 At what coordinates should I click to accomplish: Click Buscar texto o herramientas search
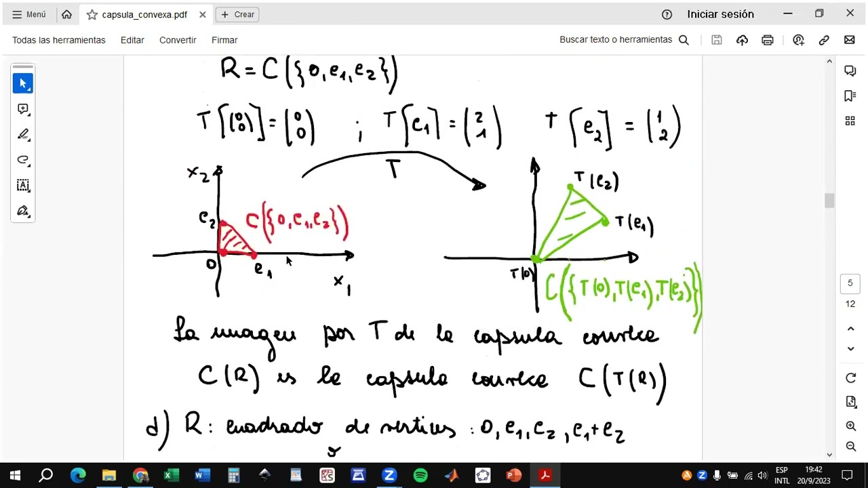click(x=624, y=40)
